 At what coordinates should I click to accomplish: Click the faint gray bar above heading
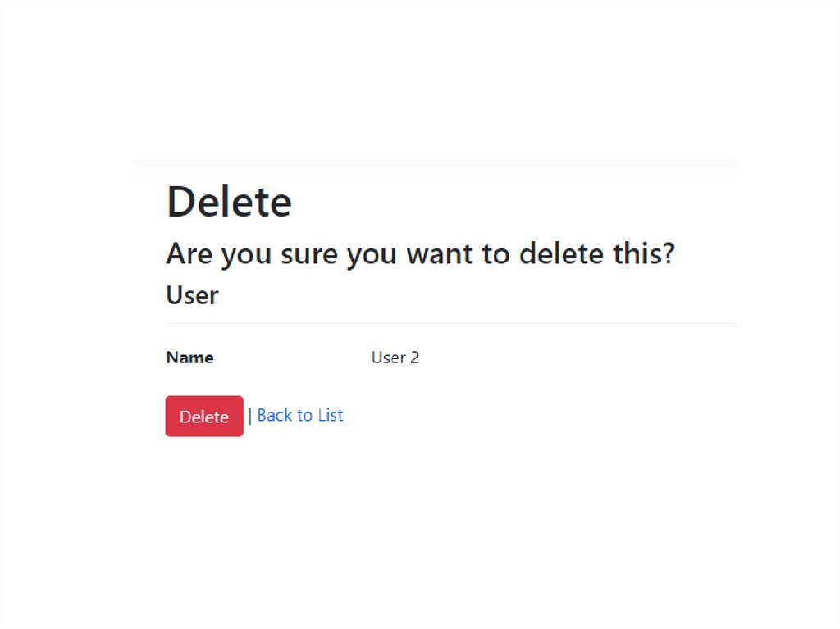(x=434, y=168)
